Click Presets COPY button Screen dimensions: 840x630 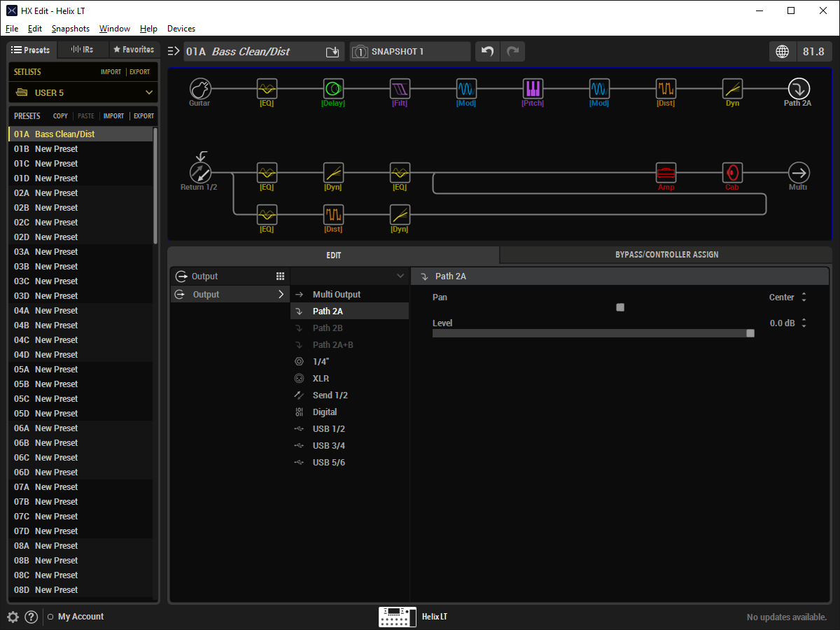[61, 116]
